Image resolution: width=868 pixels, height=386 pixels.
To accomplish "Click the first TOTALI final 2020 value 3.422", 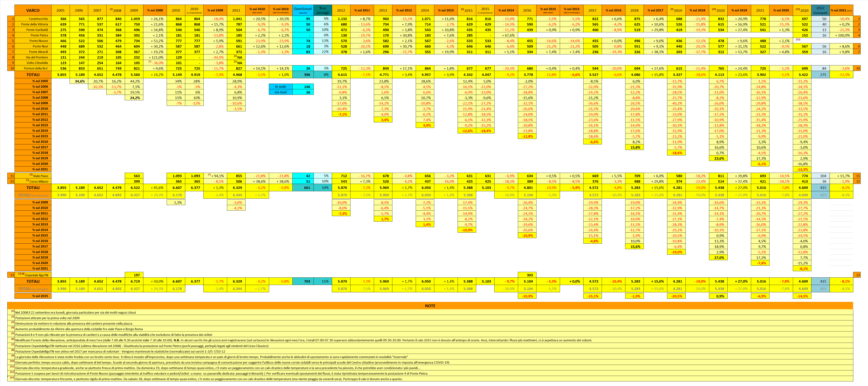I will pos(802,74).
